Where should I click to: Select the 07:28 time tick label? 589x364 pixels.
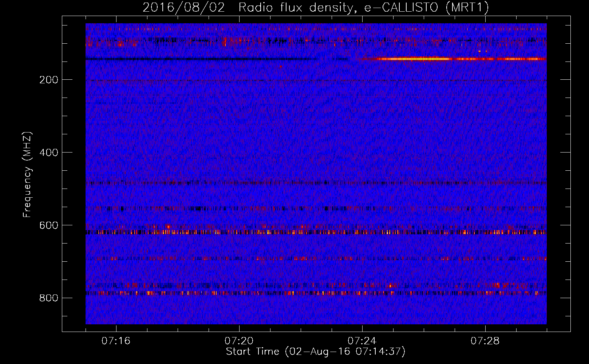485,341
